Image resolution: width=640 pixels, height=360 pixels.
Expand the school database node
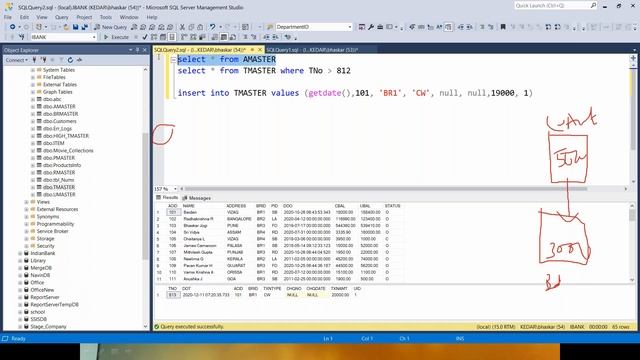(20, 312)
